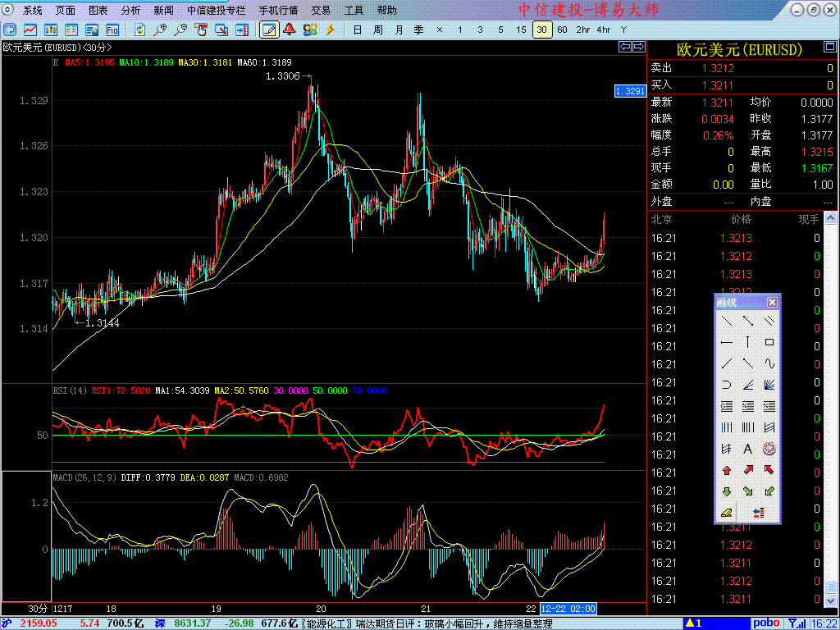
Task: Switch chart to 4hr period
Action: click(x=603, y=30)
